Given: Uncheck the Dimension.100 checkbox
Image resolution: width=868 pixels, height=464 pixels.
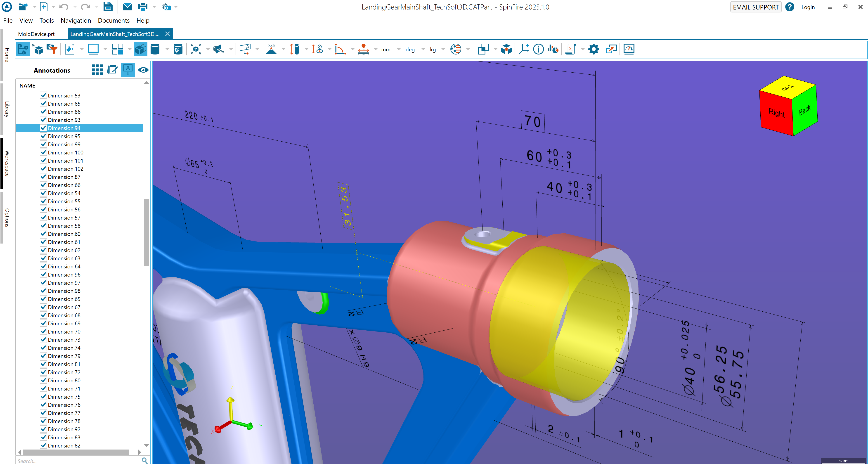Looking at the screenshot, I should pos(43,152).
